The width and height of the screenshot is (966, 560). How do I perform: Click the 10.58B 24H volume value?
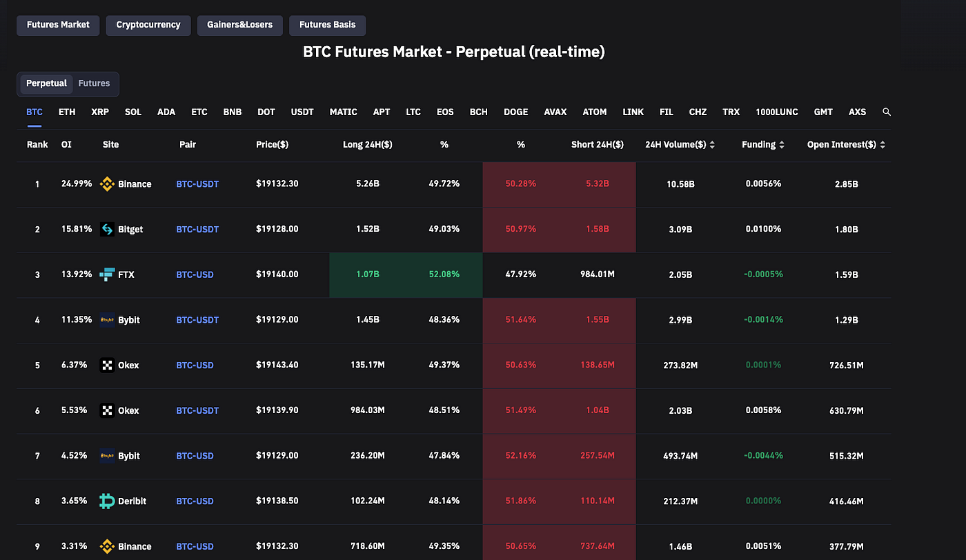[x=680, y=184]
